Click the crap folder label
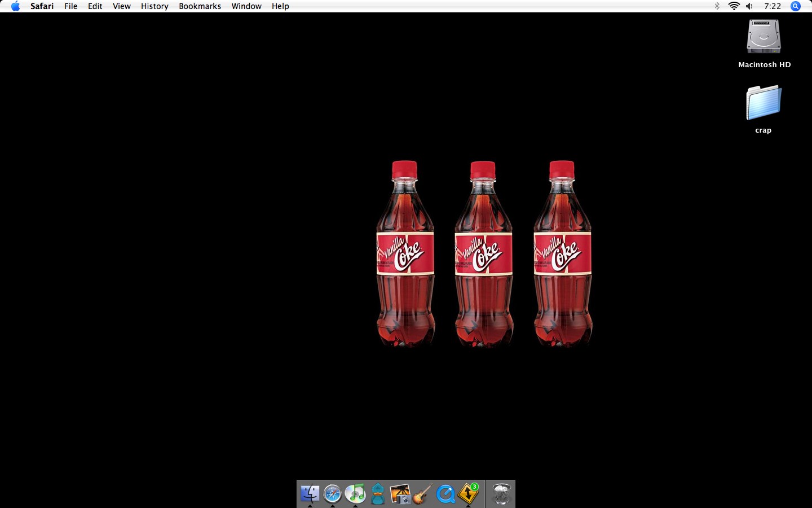Viewport: 812px width, 508px height. tap(764, 130)
